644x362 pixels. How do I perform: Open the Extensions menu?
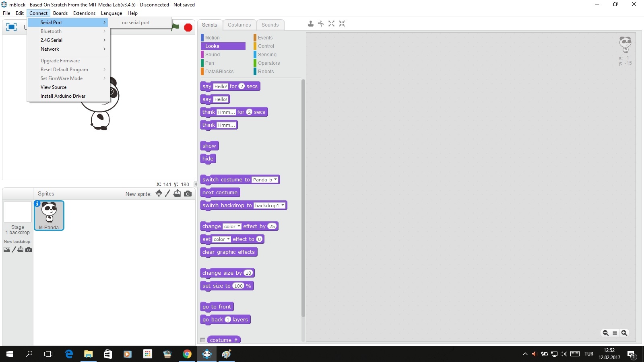(x=84, y=13)
